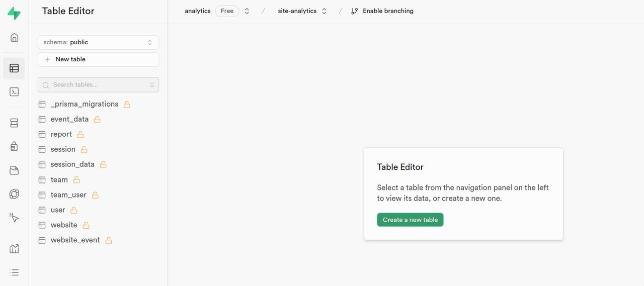Click the New table button
Screen dimensions: 644x286
tap(98, 59)
